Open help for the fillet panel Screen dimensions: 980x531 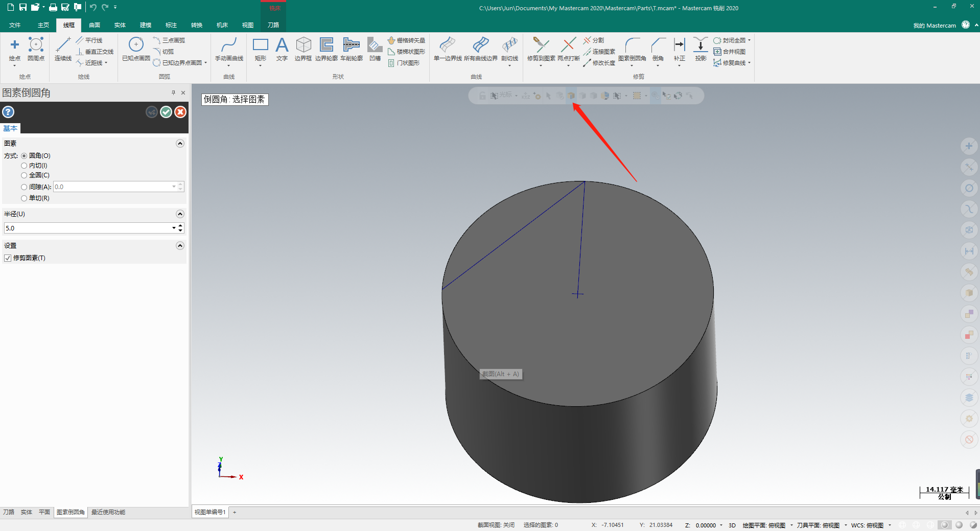pyautogui.click(x=8, y=112)
